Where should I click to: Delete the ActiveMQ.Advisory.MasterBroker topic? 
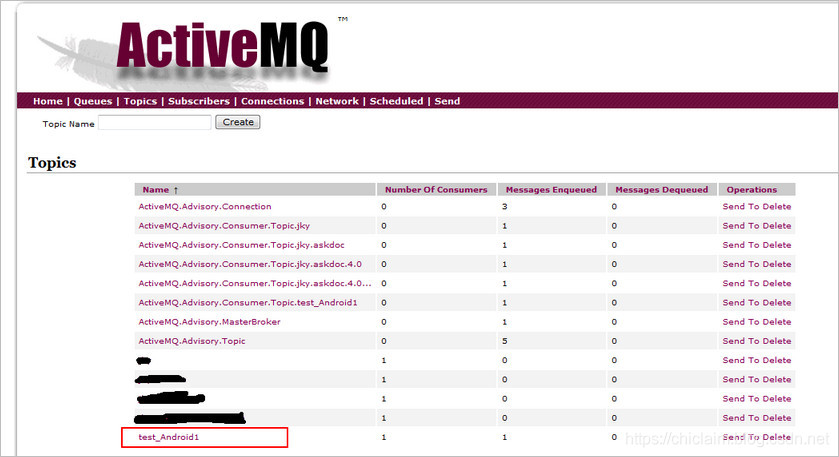(x=776, y=322)
